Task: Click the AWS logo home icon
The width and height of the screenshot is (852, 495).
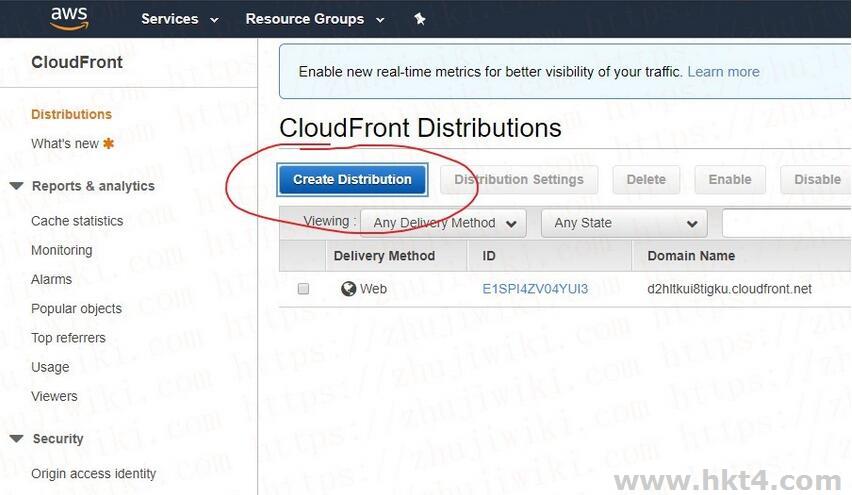Action: pyautogui.click(x=69, y=18)
